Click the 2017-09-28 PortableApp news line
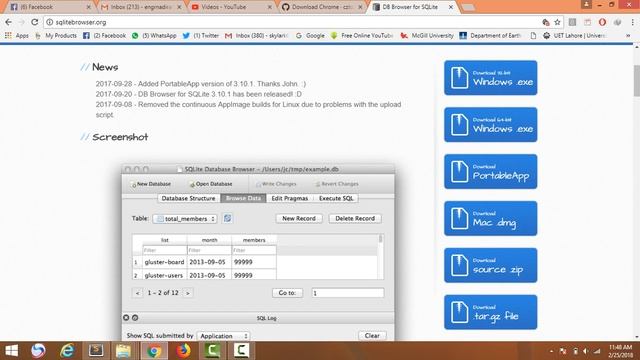This screenshot has width=640, height=360. click(x=201, y=84)
